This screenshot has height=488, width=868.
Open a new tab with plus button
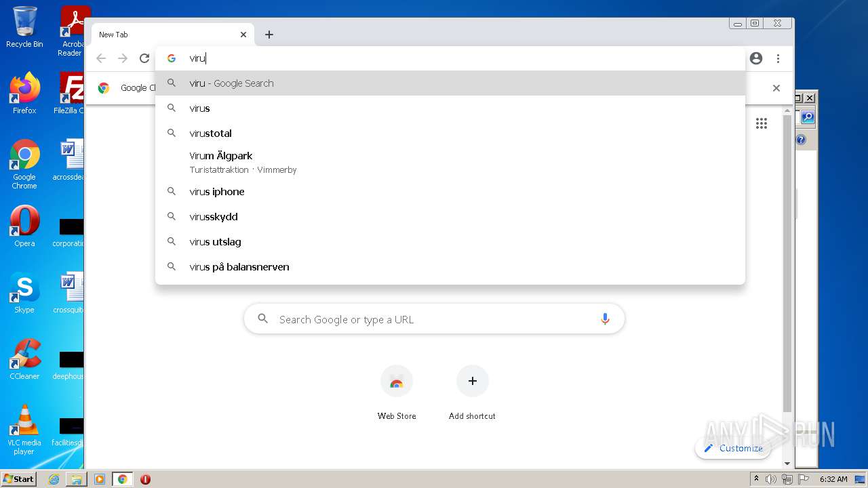pyautogui.click(x=269, y=35)
